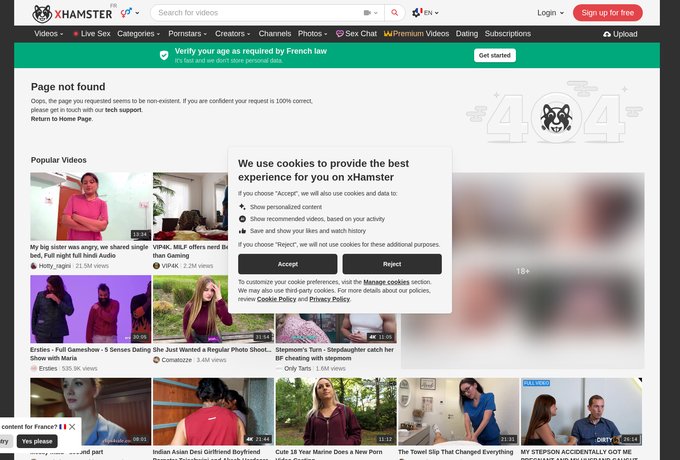680x460 pixels.
Task: Open the Creators dropdown
Action: click(x=233, y=34)
